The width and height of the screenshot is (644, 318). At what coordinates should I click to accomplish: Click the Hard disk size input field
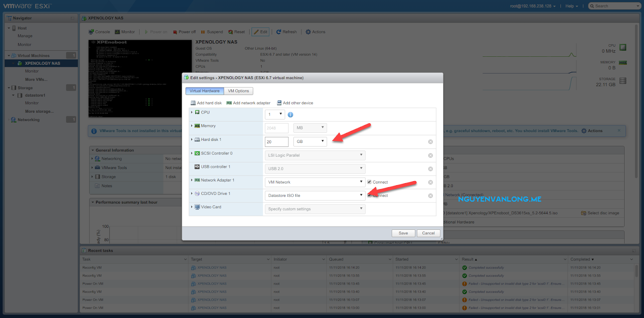[277, 142]
